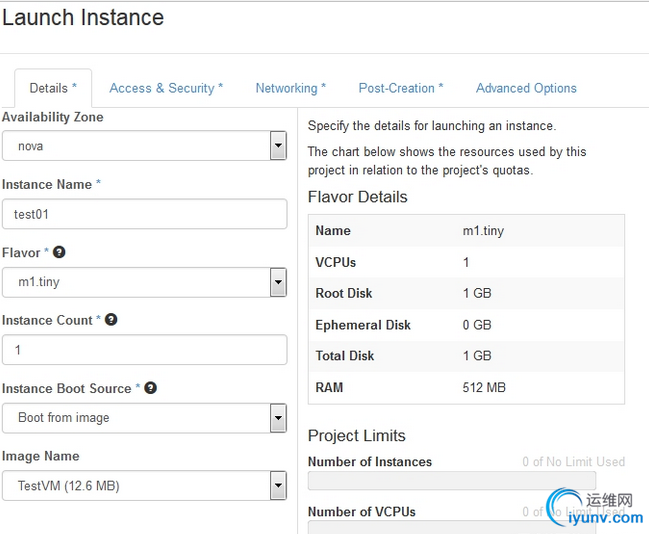Click the Launch Instance heading

coord(83,18)
